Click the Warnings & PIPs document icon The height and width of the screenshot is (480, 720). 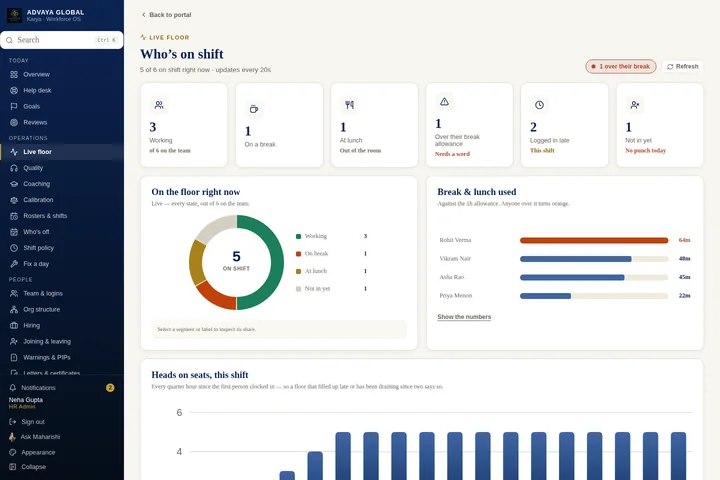[14, 358]
